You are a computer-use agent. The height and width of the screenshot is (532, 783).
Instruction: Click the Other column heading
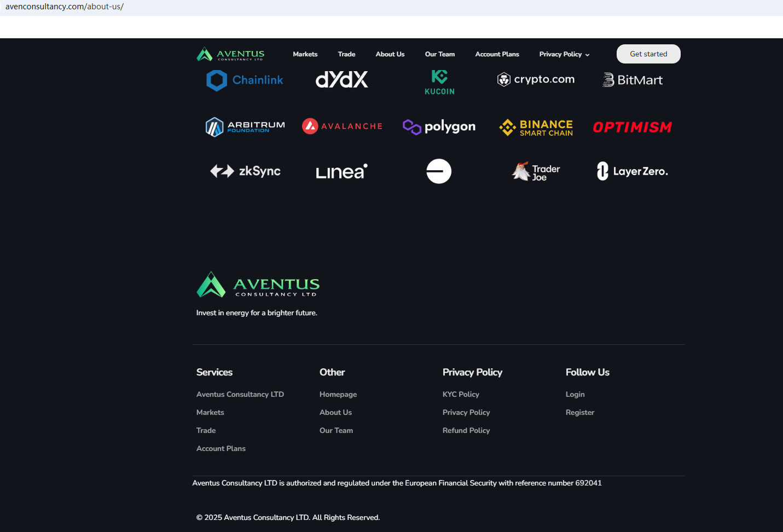[332, 372]
